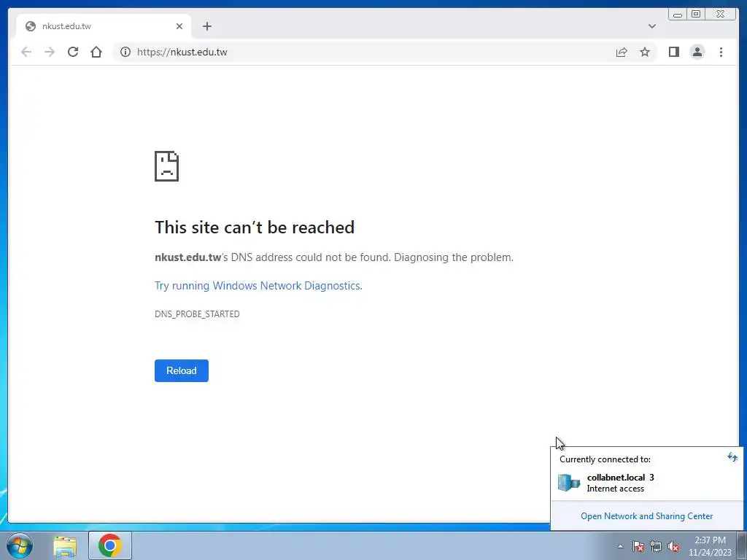Open Chrome's three-dot menu

(x=721, y=52)
